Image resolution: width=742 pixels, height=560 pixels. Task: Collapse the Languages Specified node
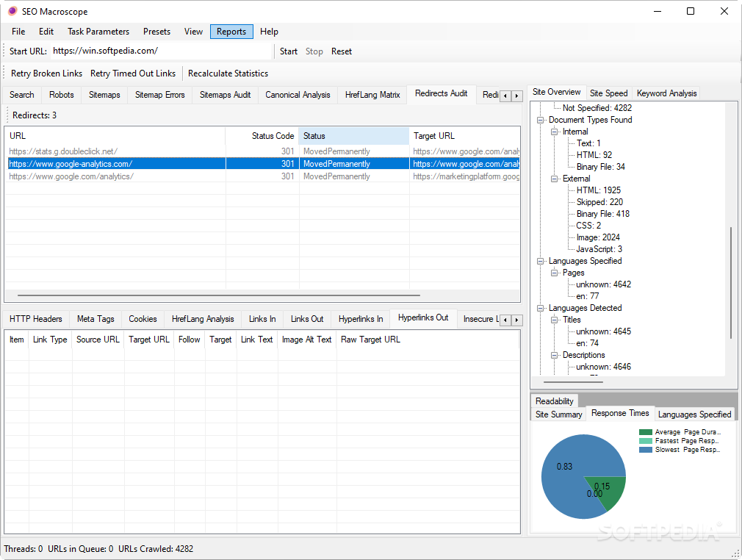[541, 262]
